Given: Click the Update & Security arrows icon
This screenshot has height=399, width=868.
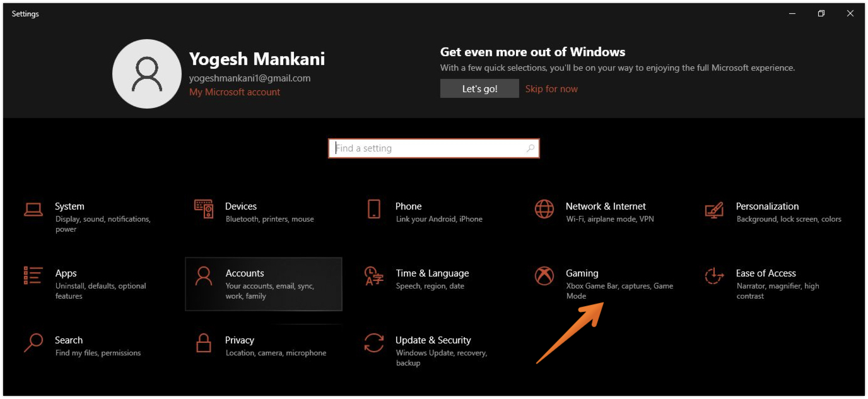Looking at the screenshot, I should (374, 343).
